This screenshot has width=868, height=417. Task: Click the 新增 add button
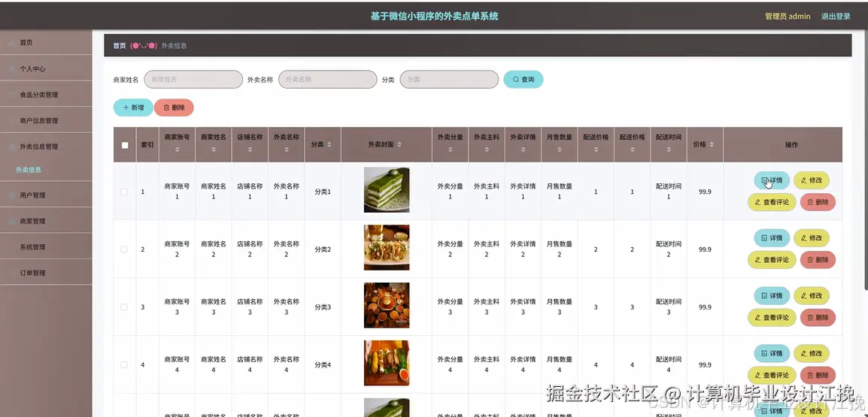click(x=133, y=107)
